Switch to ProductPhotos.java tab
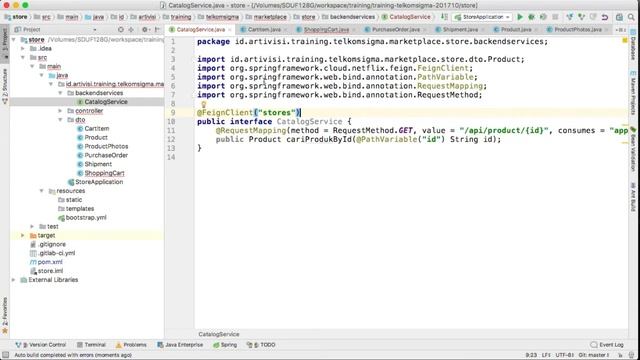Viewport: 640px width, 360px height. click(577, 30)
